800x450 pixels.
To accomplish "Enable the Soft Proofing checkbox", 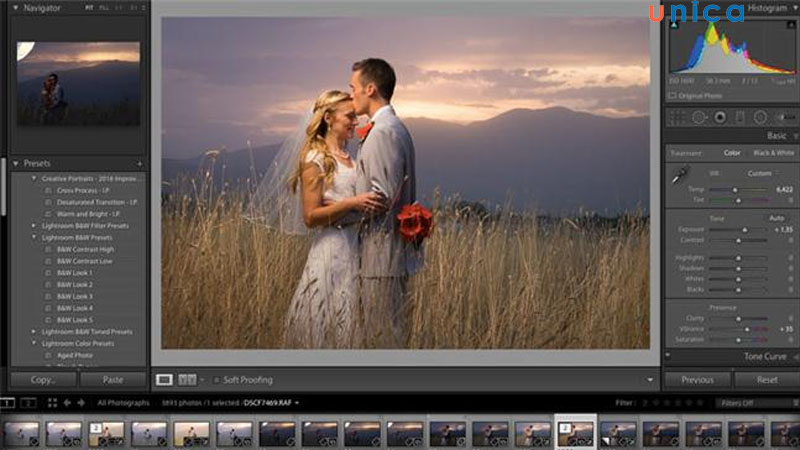I will [216, 380].
